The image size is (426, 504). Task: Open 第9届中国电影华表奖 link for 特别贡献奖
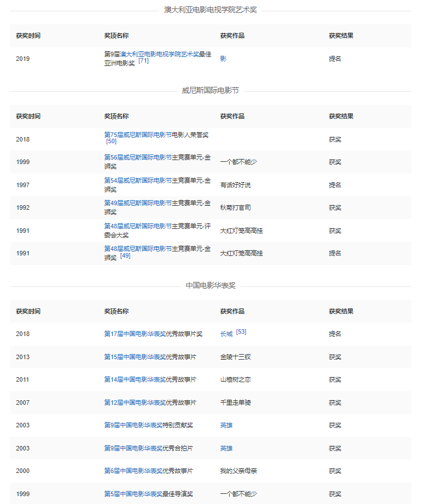[133, 425]
